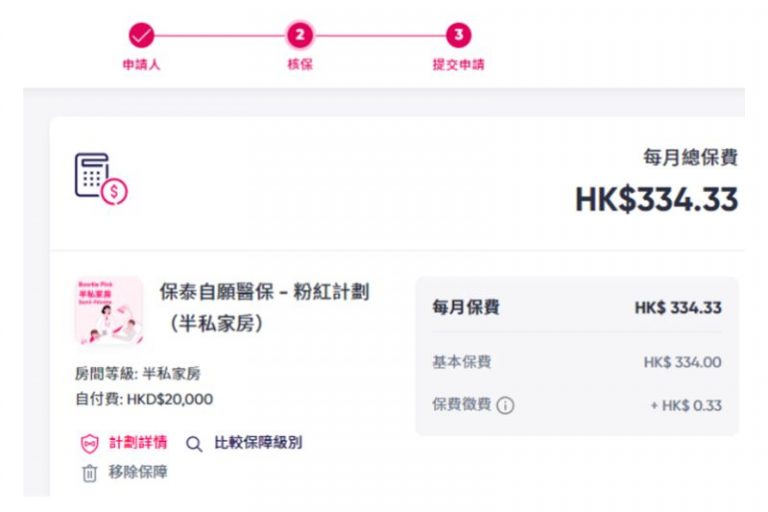The height and width of the screenshot is (512, 768).
Task: Click the 移除保障 link
Action: 138,472
